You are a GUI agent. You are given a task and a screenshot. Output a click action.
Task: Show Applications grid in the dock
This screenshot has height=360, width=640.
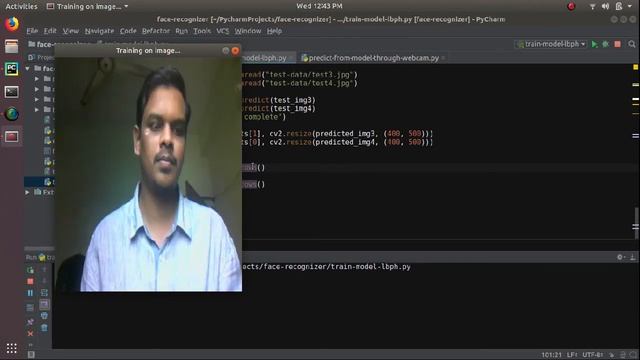point(11,348)
